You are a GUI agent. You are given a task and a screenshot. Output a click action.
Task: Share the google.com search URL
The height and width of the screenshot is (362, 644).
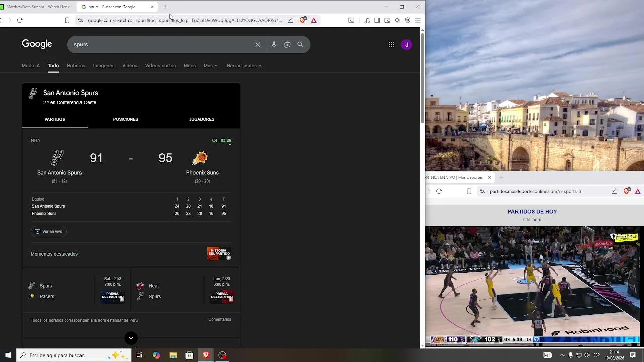(290, 20)
